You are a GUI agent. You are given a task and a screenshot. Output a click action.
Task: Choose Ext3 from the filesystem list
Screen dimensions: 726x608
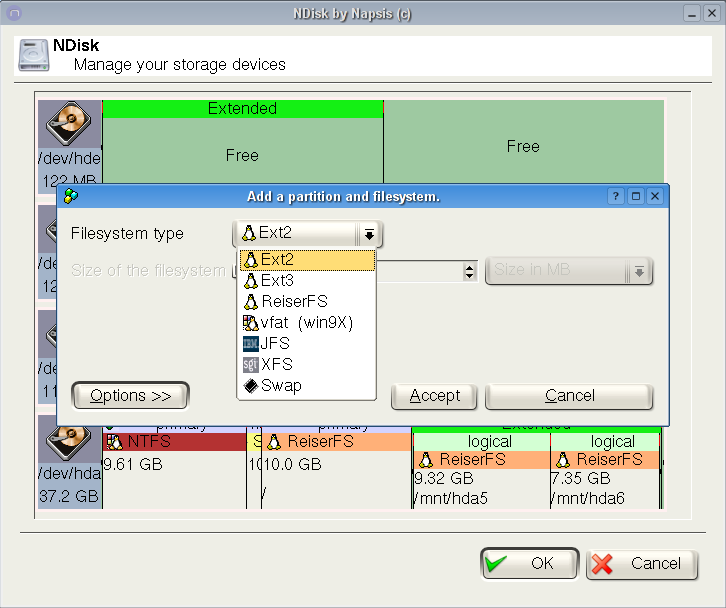306,281
